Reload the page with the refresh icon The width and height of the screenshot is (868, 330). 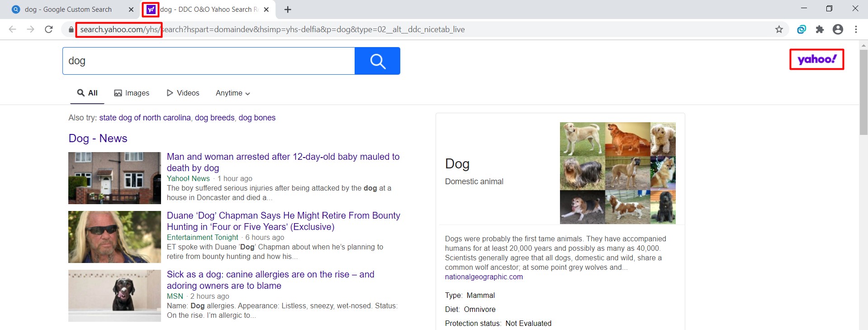(49, 29)
